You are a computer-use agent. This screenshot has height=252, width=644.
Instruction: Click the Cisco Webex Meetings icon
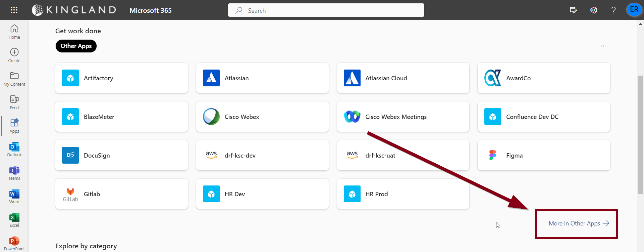(352, 117)
